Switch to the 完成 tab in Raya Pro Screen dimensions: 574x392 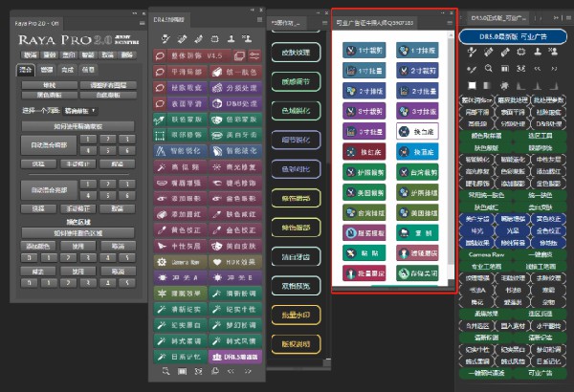coord(67,70)
